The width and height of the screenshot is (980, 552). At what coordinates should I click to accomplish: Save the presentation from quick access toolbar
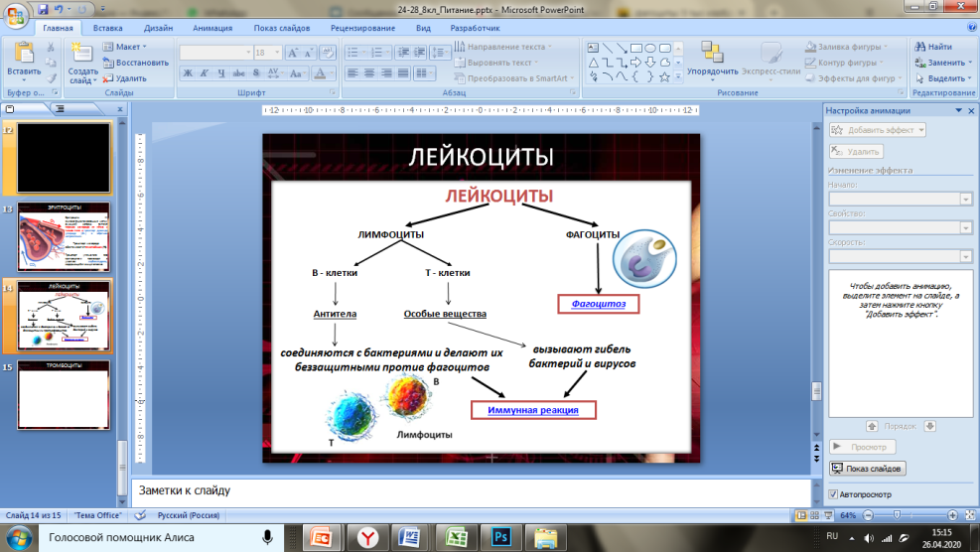pyautogui.click(x=44, y=8)
